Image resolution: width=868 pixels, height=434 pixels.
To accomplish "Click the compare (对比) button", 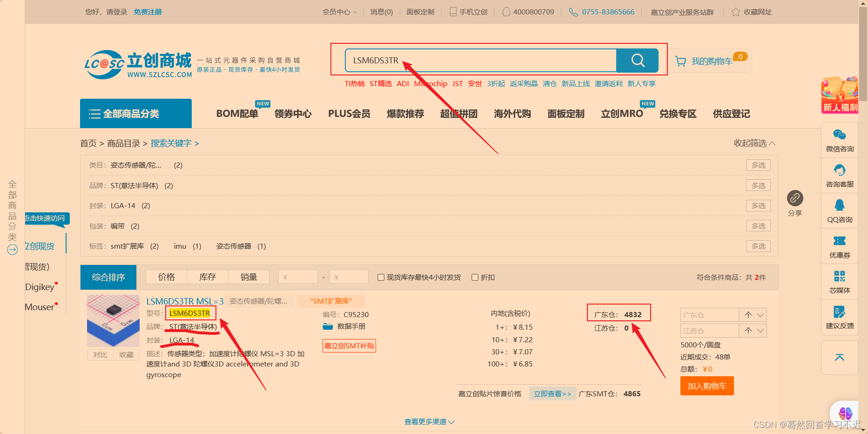I will 100,355.
